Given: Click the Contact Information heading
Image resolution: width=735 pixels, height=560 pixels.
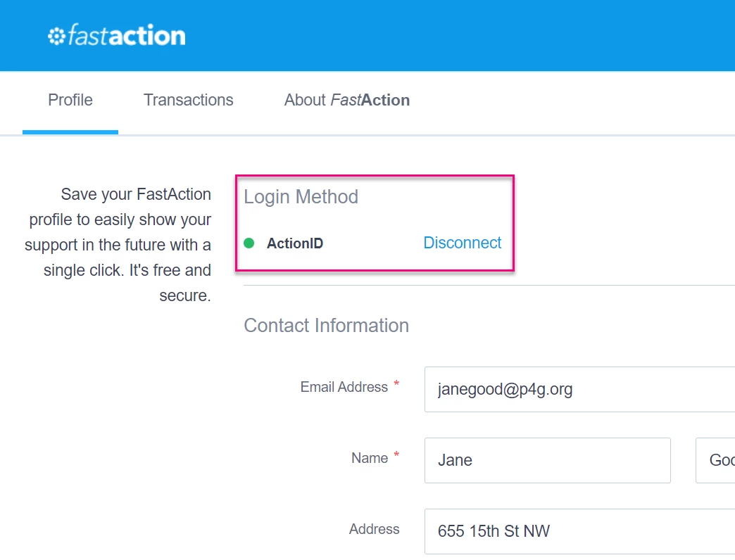Looking at the screenshot, I should coord(326,325).
